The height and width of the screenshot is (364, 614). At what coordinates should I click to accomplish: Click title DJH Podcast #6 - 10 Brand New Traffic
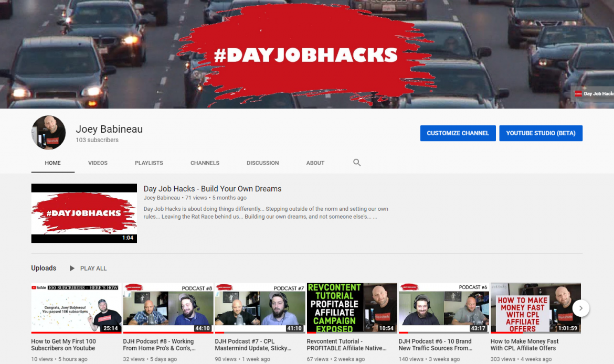(x=436, y=345)
